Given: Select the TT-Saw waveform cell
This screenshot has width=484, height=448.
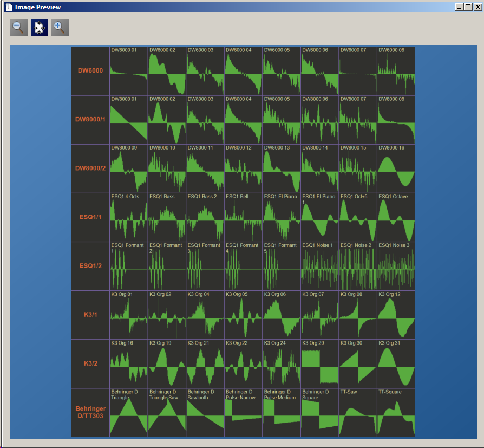Looking at the screenshot, I should 358,412.
